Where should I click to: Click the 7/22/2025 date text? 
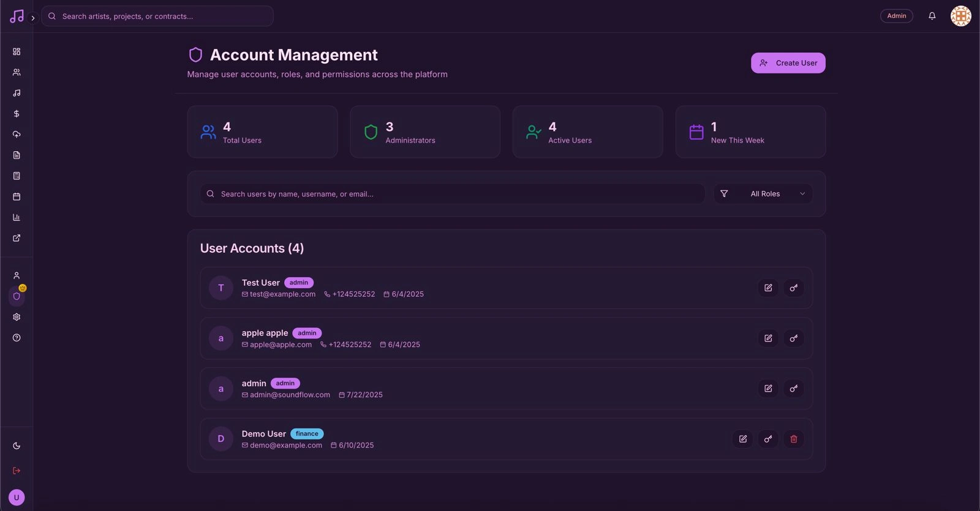(x=364, y=395)
